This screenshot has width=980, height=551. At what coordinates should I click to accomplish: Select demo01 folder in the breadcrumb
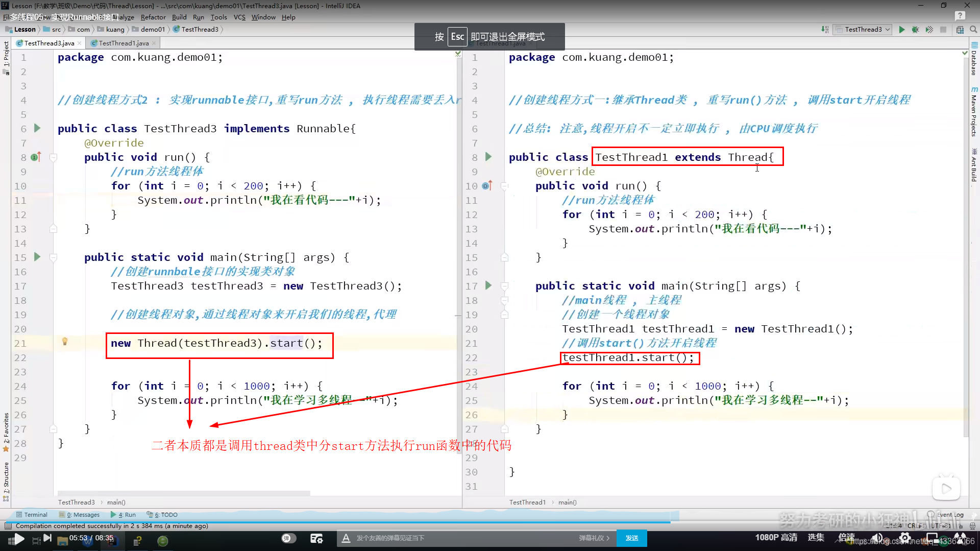pyautogui.click(x=149, y=30)
